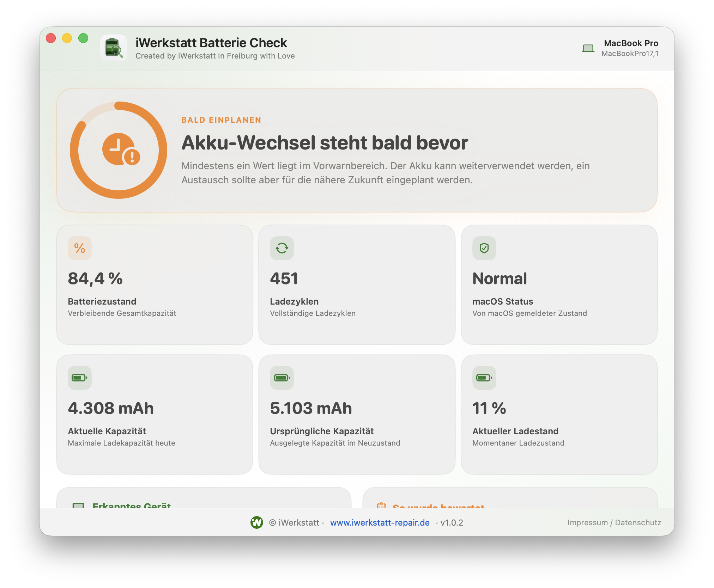
Task: Select the 451 Ladezyklen card
Action: click(x=357, y=285)
